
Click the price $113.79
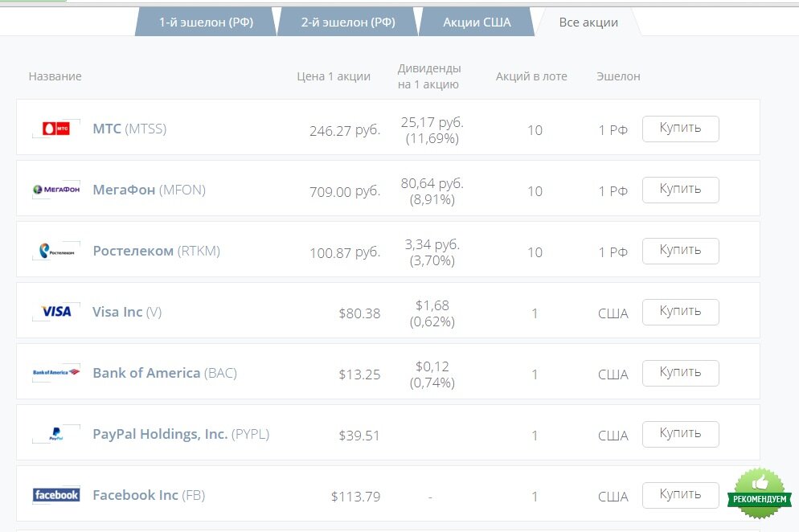[355, 497]
